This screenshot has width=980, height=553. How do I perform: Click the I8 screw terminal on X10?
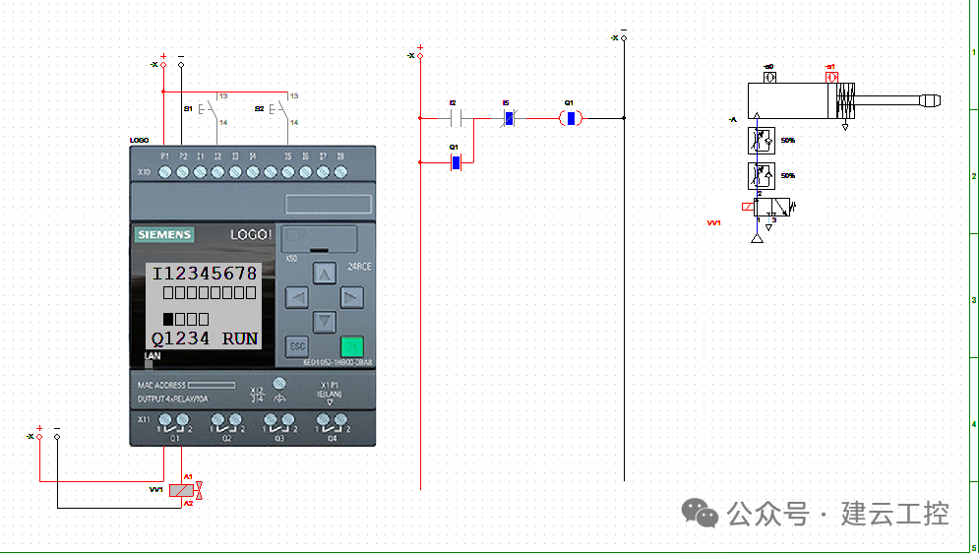tap(340, 171)
